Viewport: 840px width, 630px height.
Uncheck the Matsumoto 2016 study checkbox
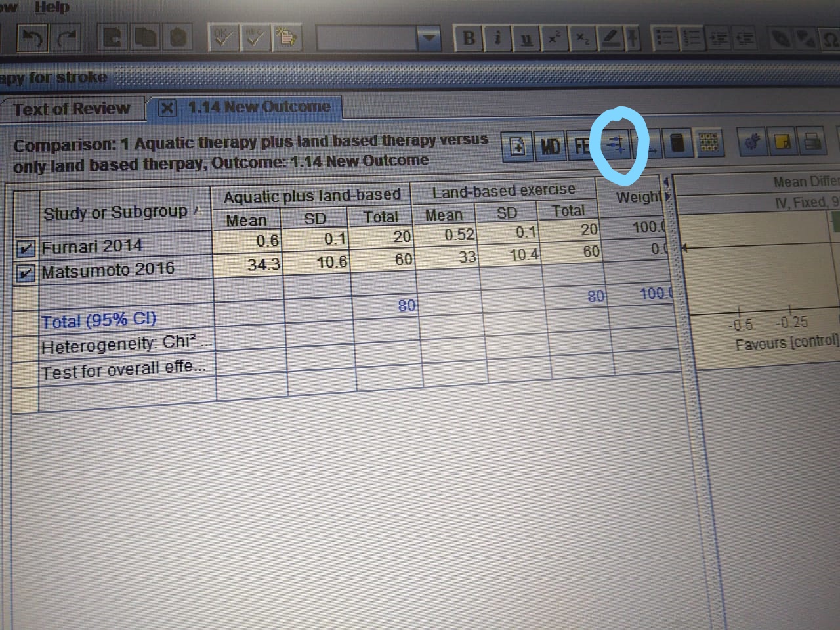pos(26,272)
